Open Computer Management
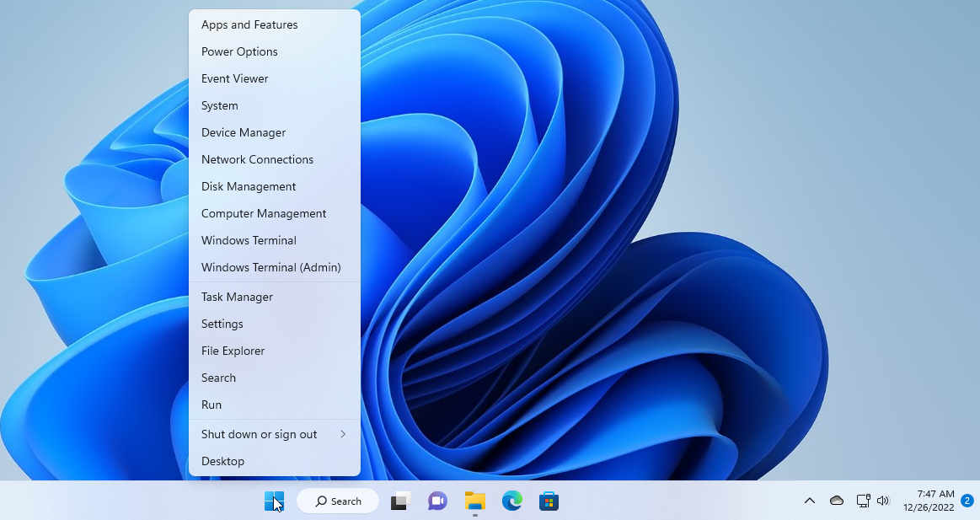The image size is (980, 520). coord(264,213)
